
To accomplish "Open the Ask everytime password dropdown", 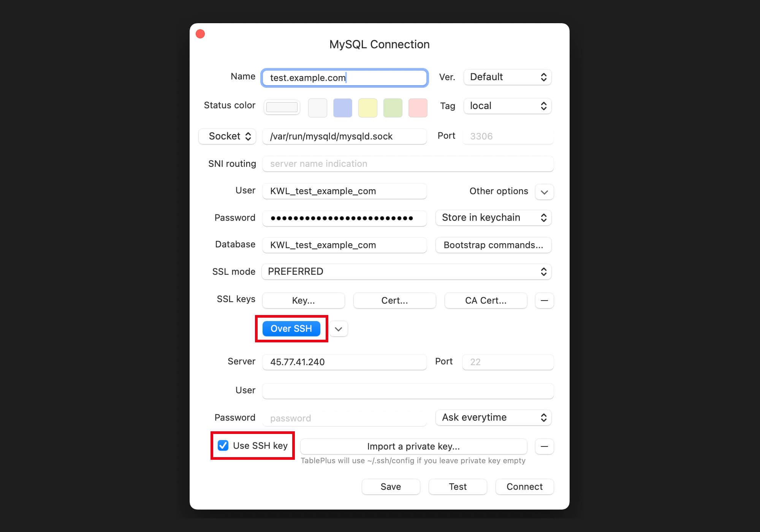I will 493,418.
